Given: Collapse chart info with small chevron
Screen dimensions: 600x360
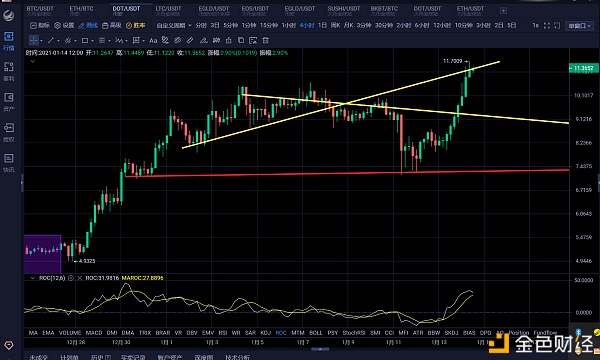Looking at the screenshot, I should click(x=33, y=61).
